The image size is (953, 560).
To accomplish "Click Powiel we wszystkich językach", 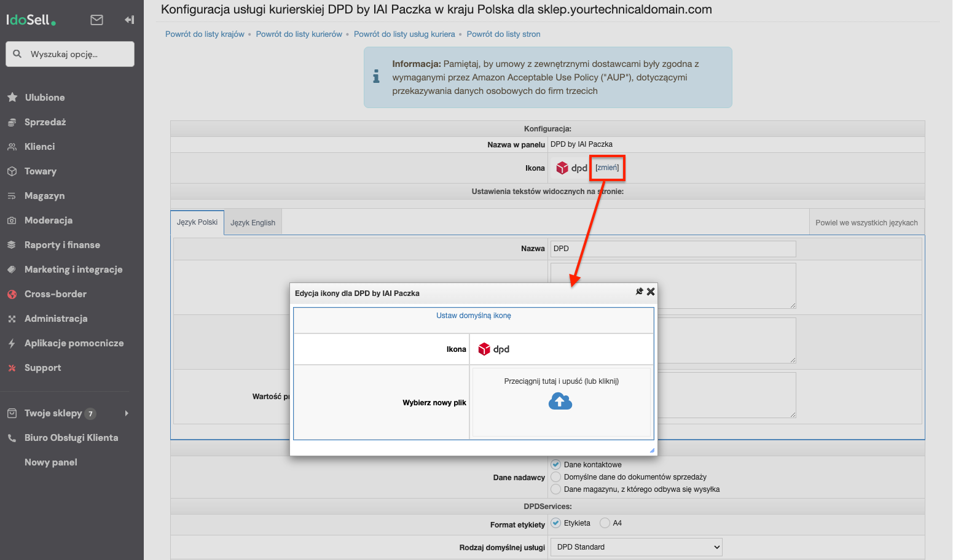I will (x=866, y=223).
